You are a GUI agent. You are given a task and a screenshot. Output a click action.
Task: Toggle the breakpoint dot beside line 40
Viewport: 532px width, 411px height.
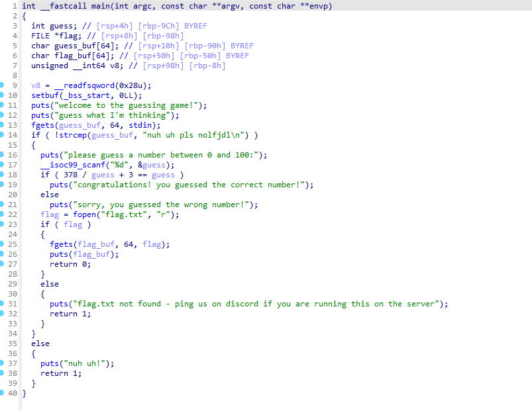point(2,392)
